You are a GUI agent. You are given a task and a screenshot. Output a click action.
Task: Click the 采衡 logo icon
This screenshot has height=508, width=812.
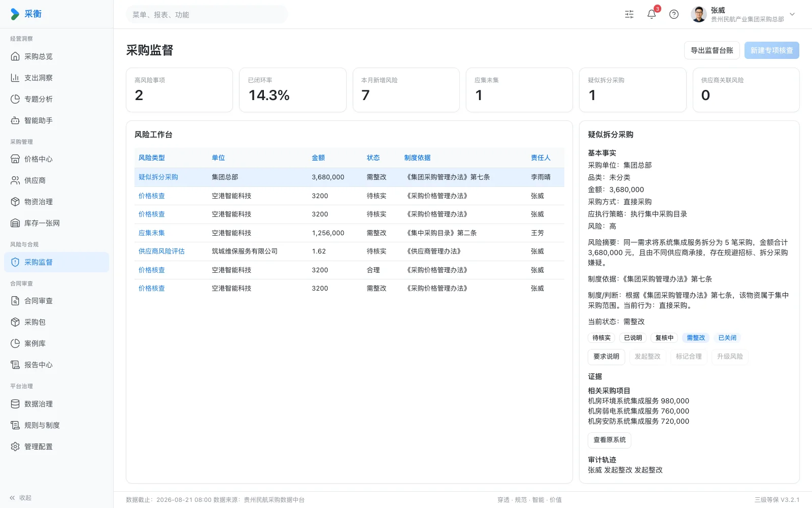(x=15, y=14)
